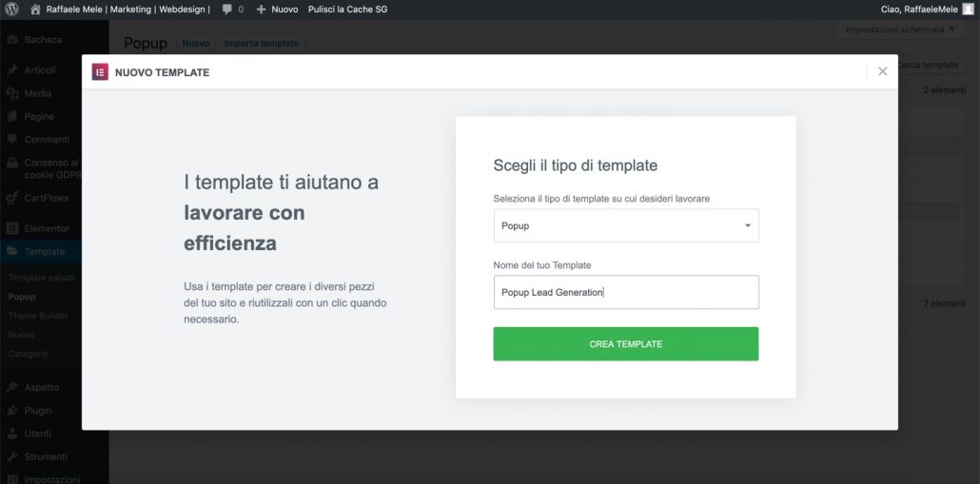Click the Media icon in sidebar
This screenshot has width=980, height=484.
11,93
